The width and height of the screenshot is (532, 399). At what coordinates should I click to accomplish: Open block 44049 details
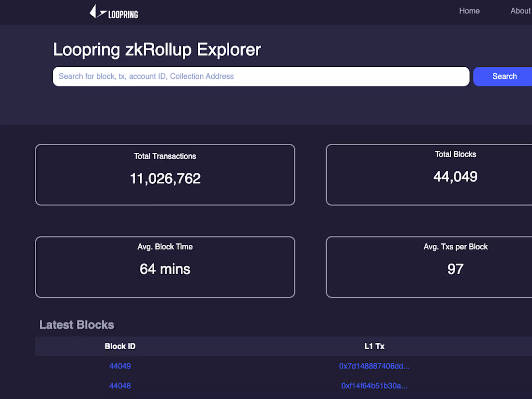point(120,366)
